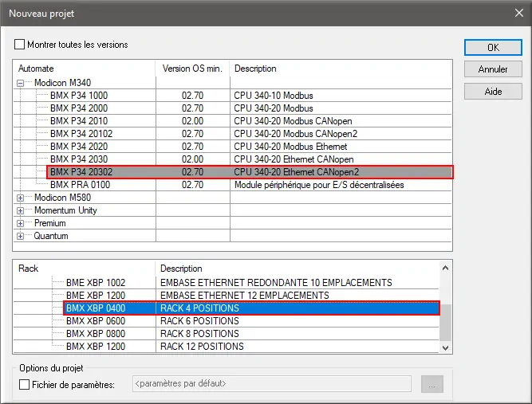The image size is (532, 404).
Task: Expand the Momentum Unity node
Action: [x=21, y=211]
